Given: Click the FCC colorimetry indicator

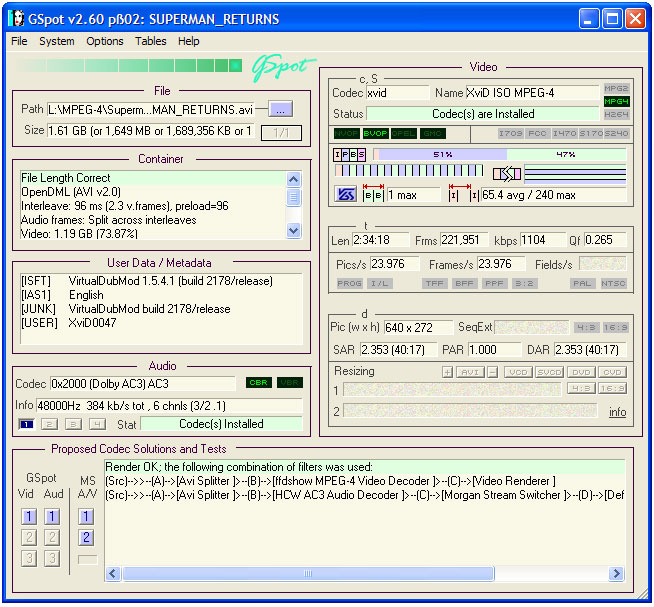Looking at the screenshot, I should coord(537,133).
